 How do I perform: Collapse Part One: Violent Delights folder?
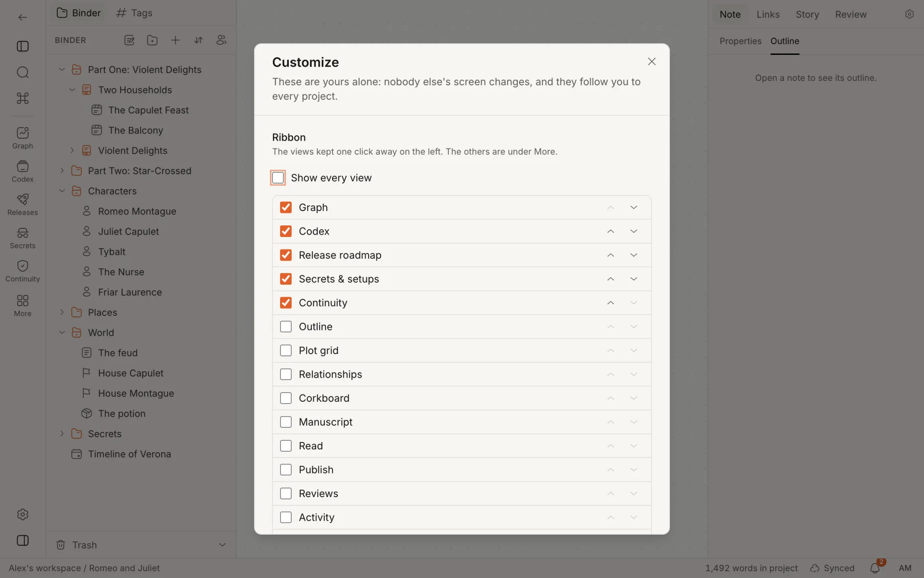pyautogui.click(x=62, y=69)
